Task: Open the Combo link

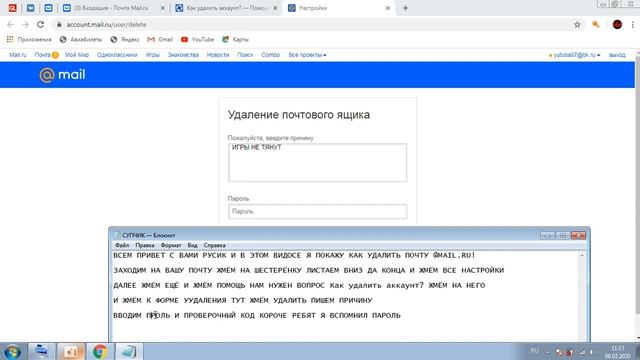Action: coord(270,55)
